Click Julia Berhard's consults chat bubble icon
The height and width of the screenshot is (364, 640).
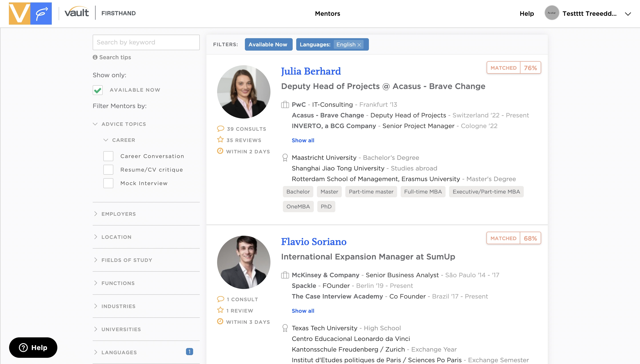point(220,129)
